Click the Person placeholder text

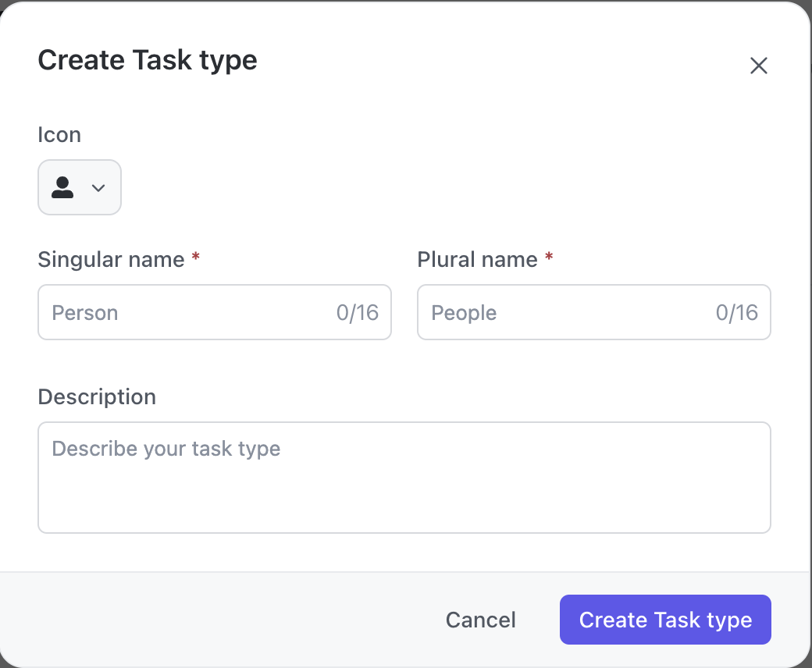coord(84,312)
